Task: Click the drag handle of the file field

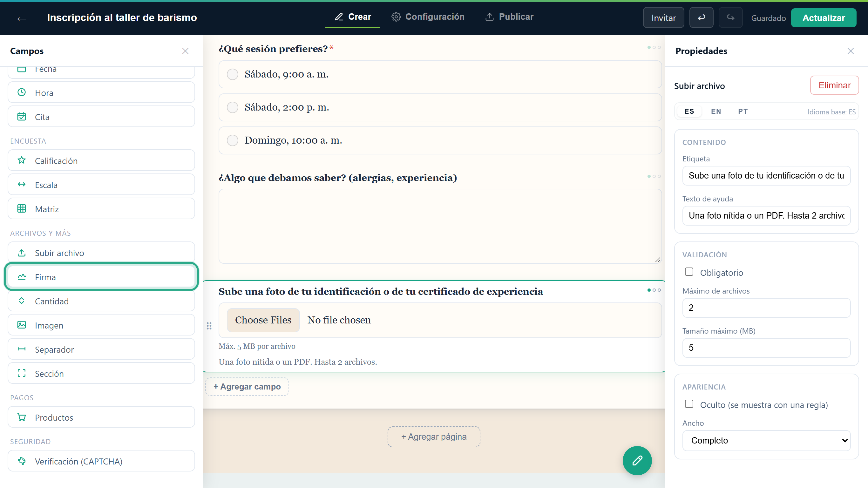Action: tap(209, 326)
